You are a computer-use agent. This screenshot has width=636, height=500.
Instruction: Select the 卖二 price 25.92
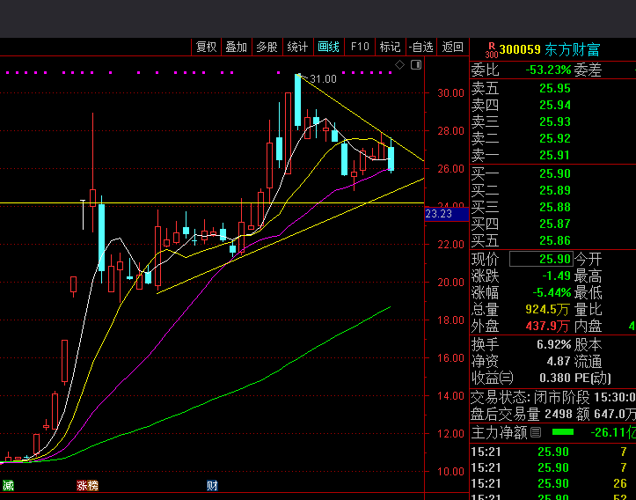point(555,139)
